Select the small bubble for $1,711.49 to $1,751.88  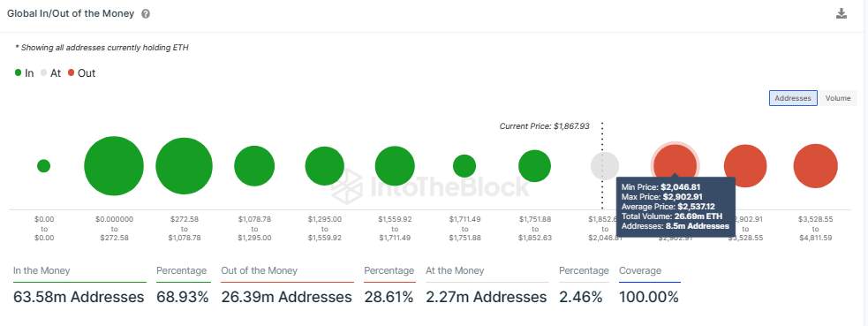pyautogui.click(x=464, y=166)
